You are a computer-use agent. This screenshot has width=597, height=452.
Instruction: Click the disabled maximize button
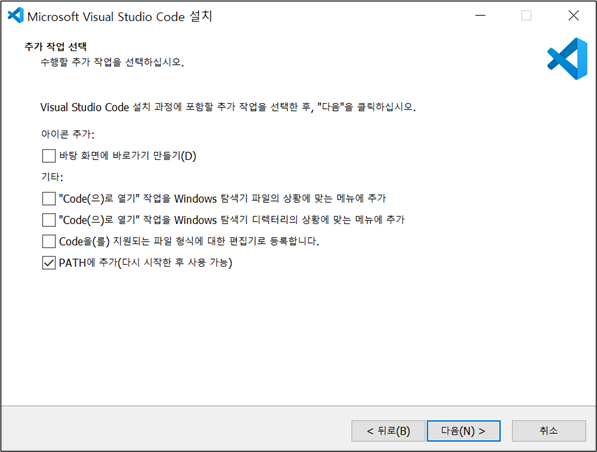click(526, 16)
